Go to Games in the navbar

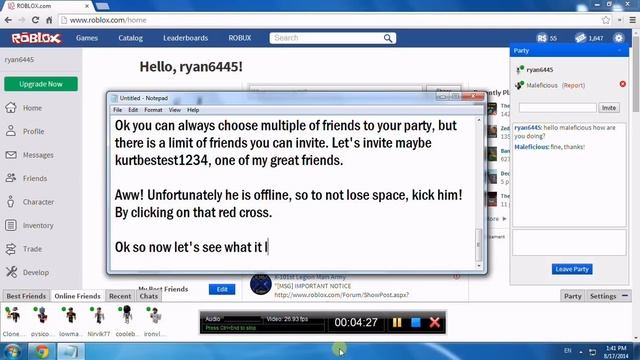(87, 38)
